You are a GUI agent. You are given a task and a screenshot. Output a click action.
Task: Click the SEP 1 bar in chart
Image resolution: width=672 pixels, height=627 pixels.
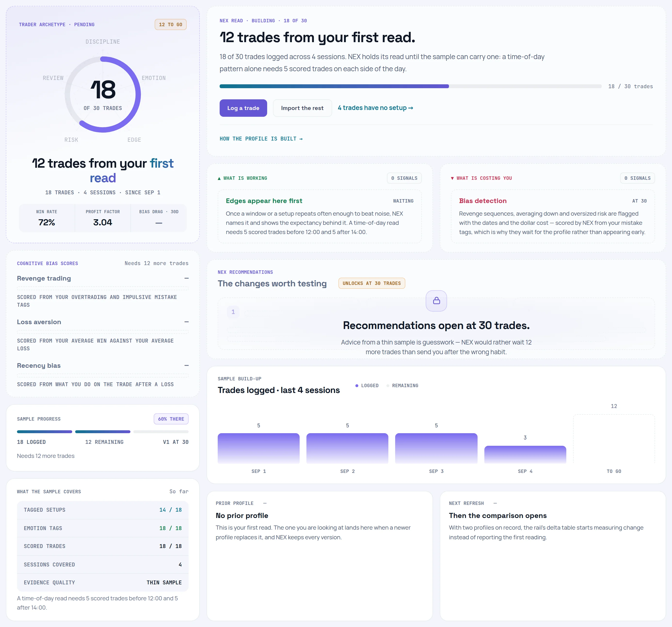click(259, 448)
